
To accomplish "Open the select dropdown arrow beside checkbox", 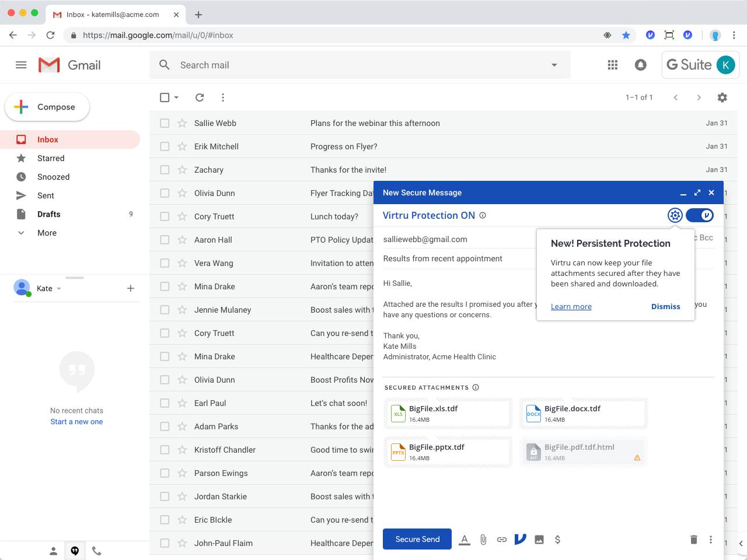I will (x=176, y=97).
